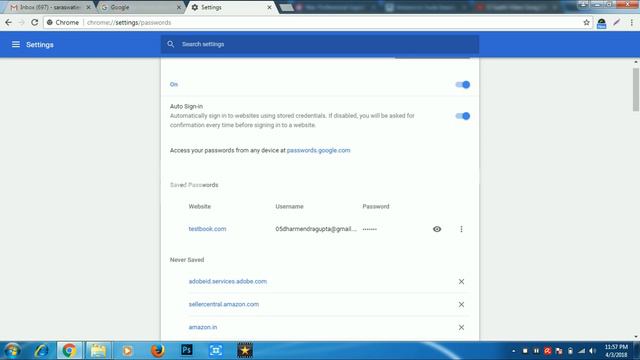This screenshot has width=640, height=360.
Task: Click the Website column header
Action: click(200, 207)
